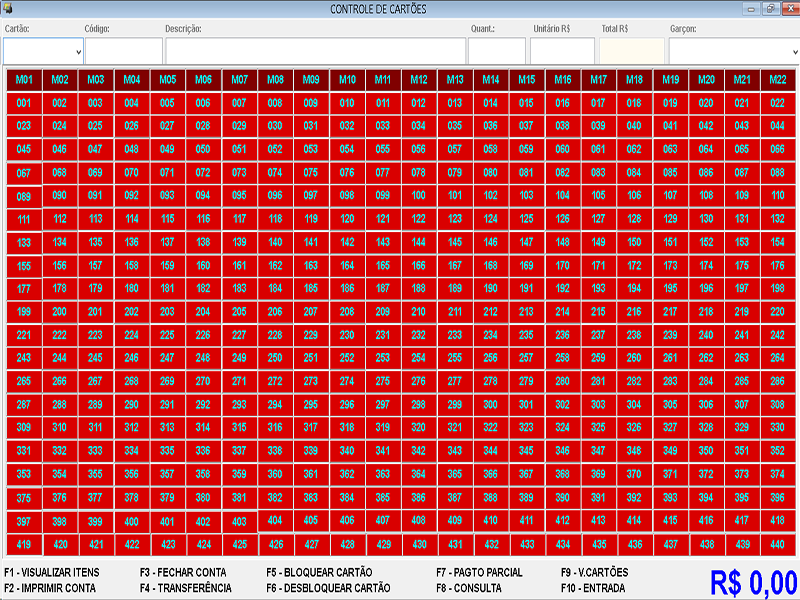Click F4 - TRANSFERÊNCIA label
This screenshot has height=600, width=800.
click(x=186, y=588)
